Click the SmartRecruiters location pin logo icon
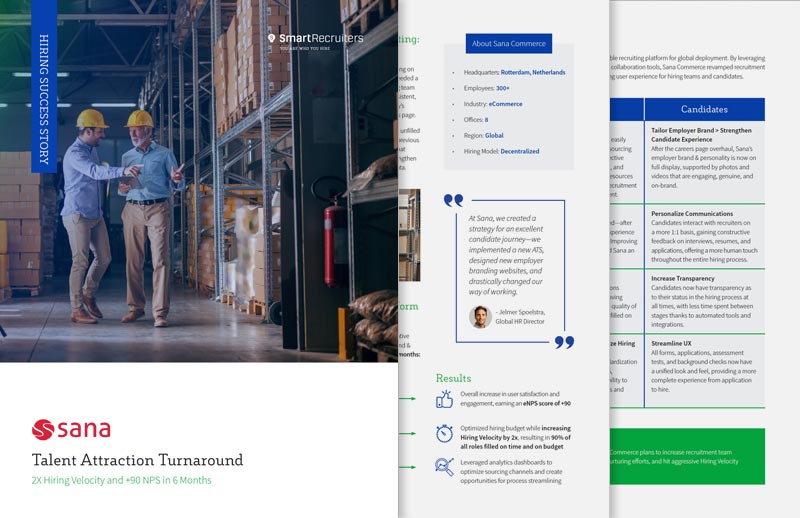This screenshot has width=800, height=518. (x=272, y=39)
